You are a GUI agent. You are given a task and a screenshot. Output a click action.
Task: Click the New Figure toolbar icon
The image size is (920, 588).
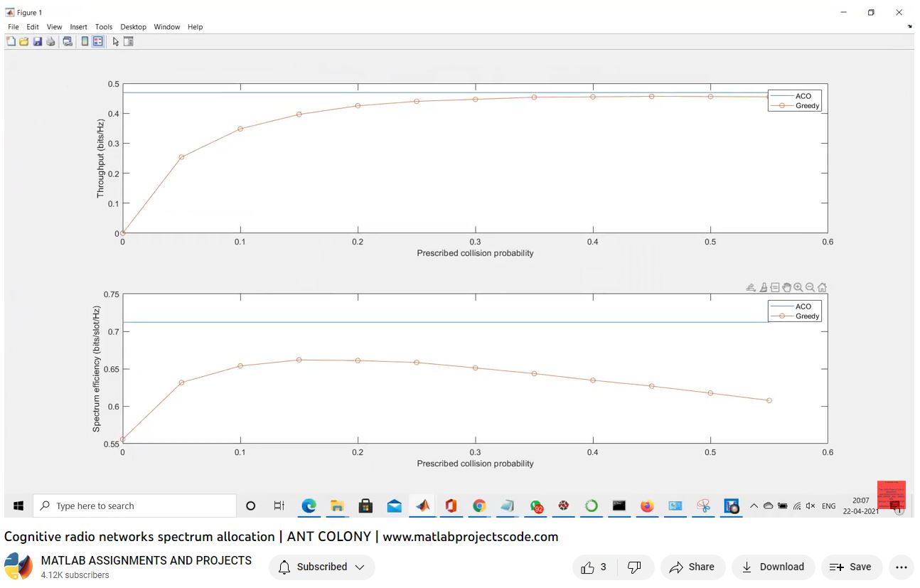tap(11, 41)
